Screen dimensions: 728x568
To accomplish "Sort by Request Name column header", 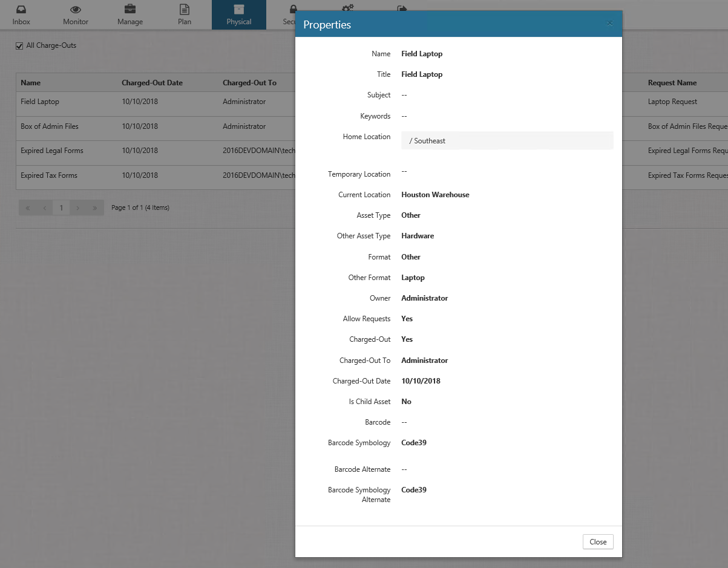I will (672, 83).
